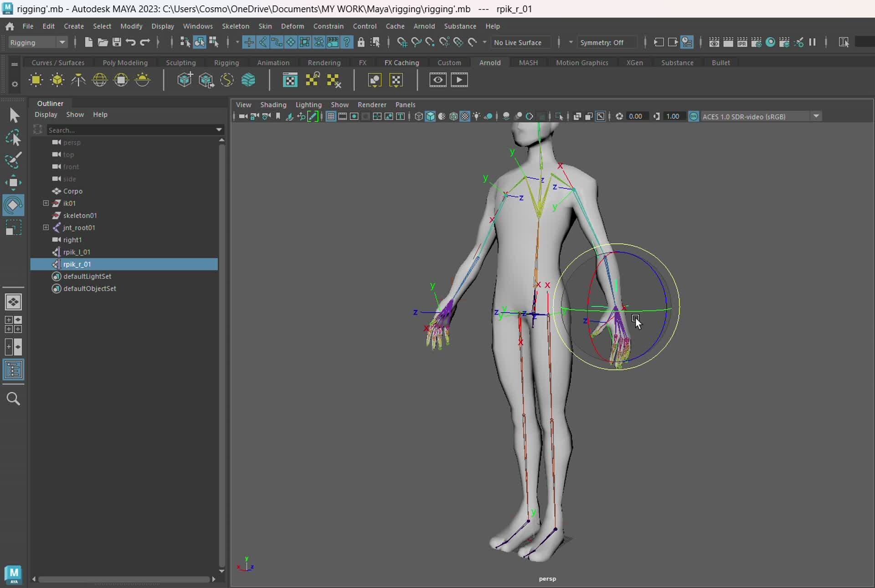Select the Move tool in the toolbox
Viewport: 875px width, 588px height.
[14, 182]
